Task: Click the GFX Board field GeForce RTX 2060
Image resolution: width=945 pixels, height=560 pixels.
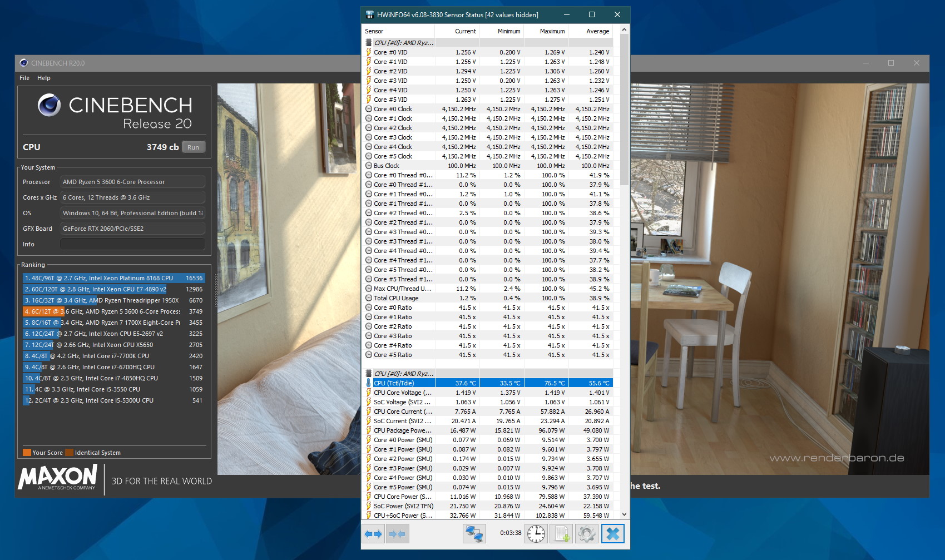Action: 132,229
